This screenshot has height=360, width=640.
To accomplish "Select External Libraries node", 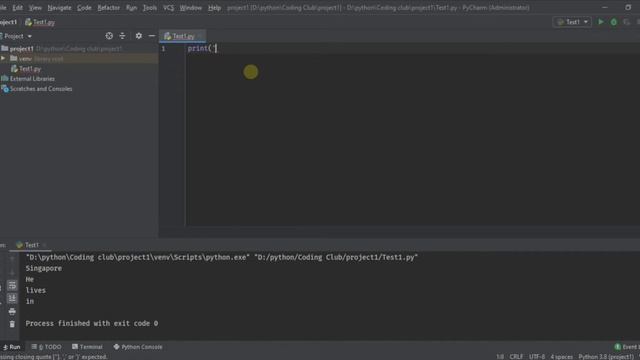I will (x=32, y=79).
